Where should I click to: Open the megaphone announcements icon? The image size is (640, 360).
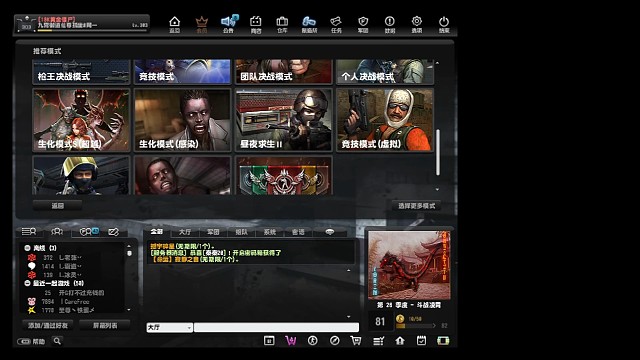[229, 24]
